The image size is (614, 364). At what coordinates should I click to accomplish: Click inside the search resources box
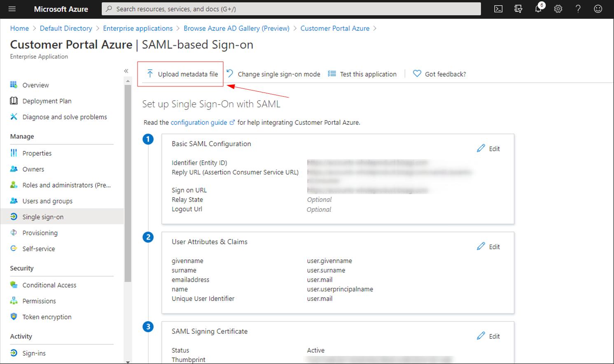[291, 9]
